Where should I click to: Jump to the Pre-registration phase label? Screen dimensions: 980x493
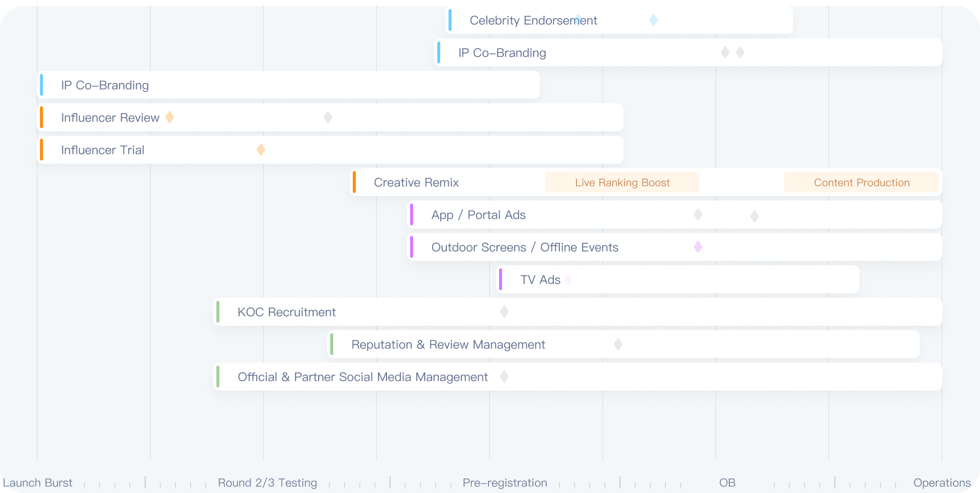pyautogui.click(x=505, y=483)
